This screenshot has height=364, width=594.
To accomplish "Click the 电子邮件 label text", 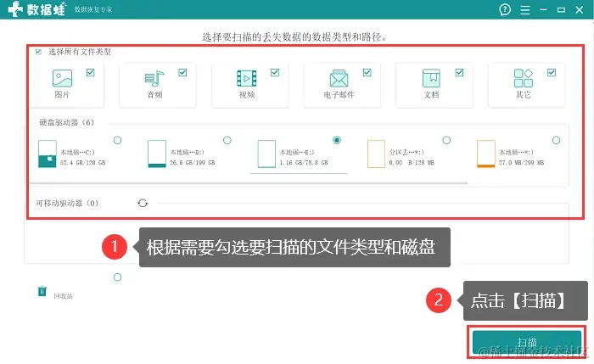I will click(x=339, y=95).
